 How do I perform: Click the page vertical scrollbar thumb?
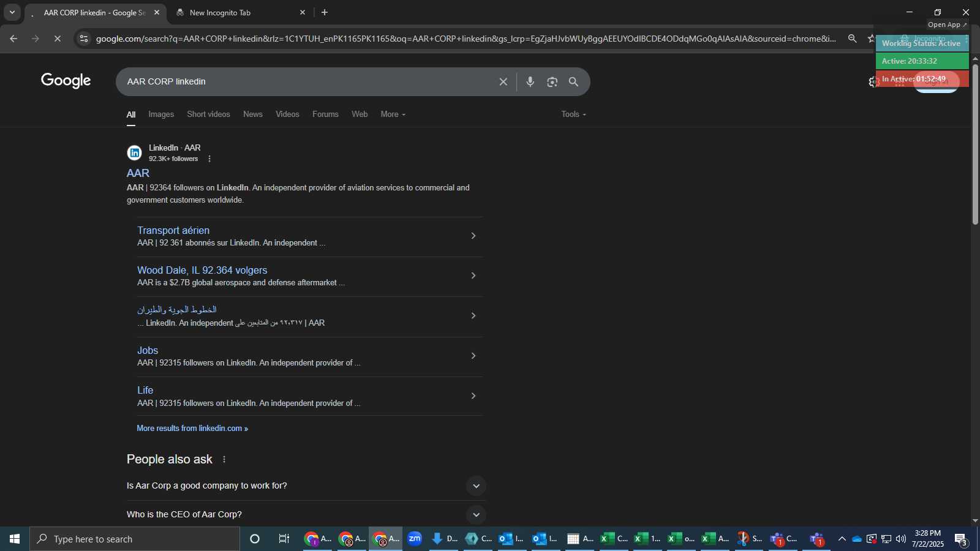tap(975, 144)
